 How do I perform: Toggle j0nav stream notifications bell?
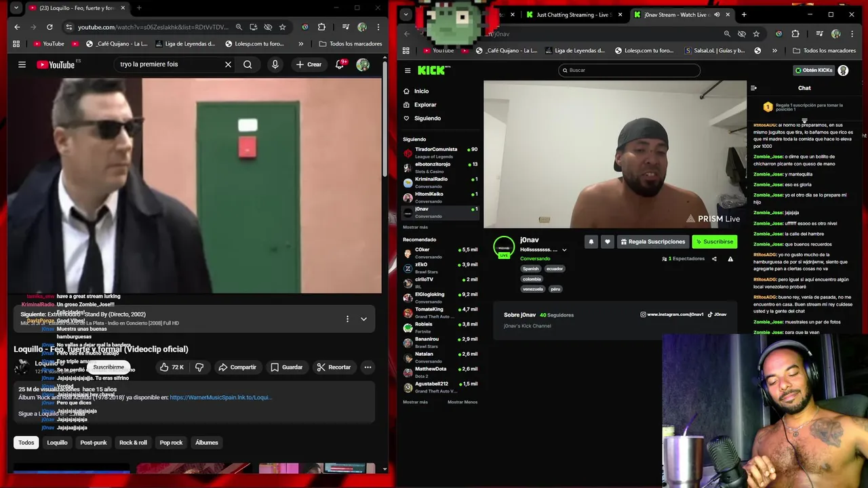click(591, 242)
